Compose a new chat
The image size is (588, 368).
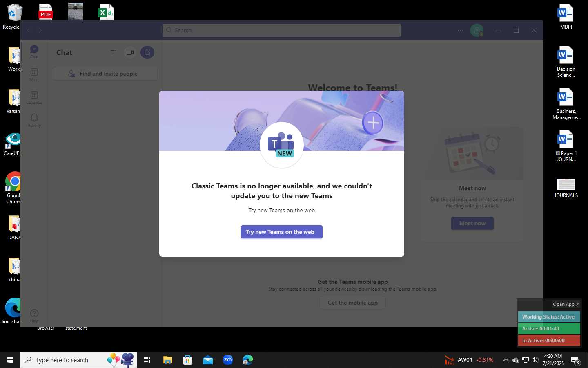click(147, 52)
